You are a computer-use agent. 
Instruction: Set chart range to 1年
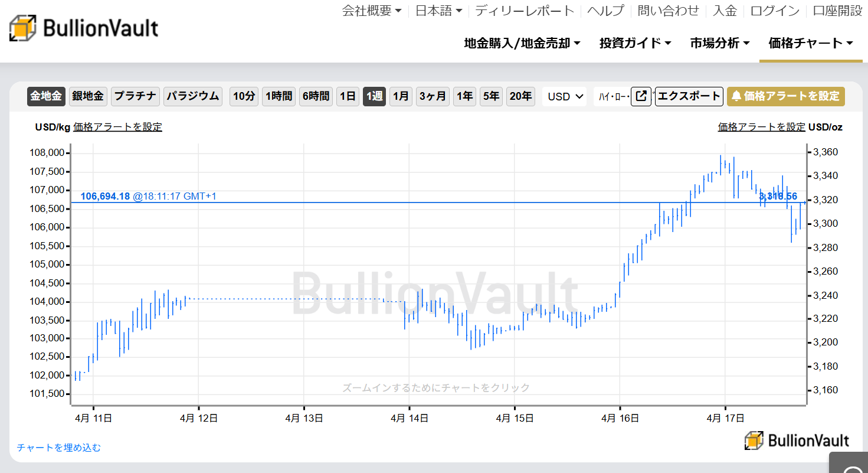coord(465,96)
